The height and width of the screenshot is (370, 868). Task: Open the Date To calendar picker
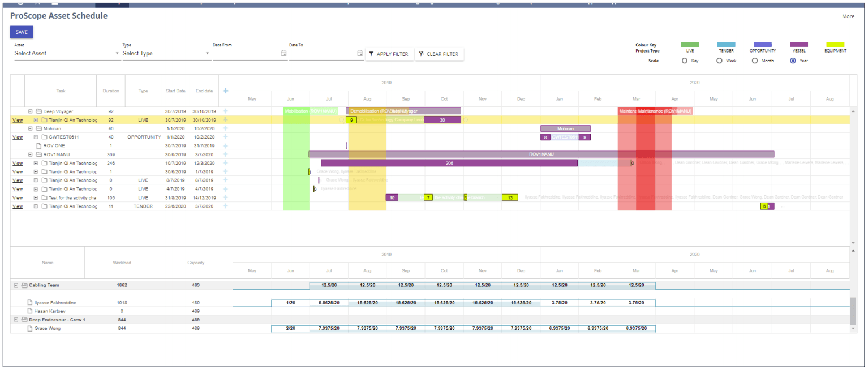tap(359, 53)
